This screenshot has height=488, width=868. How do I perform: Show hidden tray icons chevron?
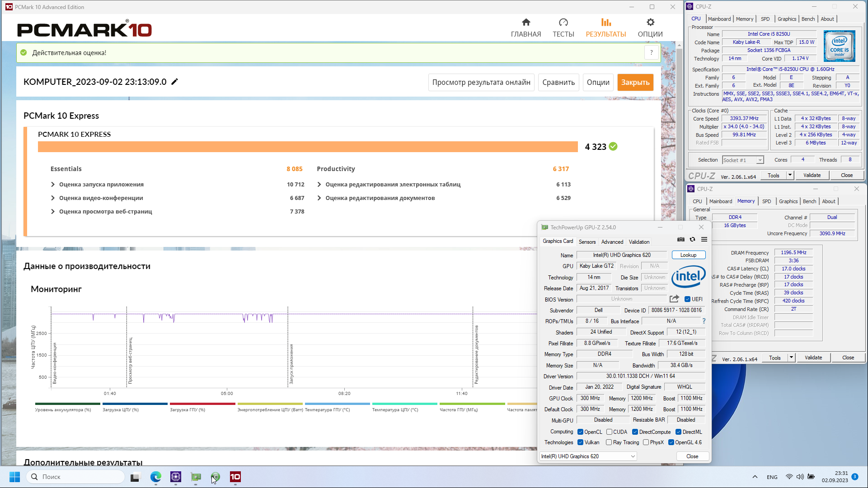tap(755, 477)
